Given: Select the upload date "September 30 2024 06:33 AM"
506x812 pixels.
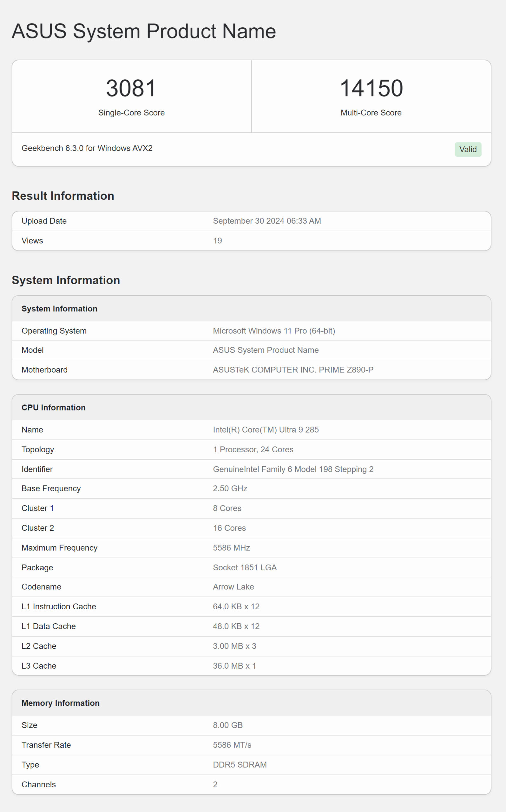Looking at the screenshot, I should coord(267,221).
